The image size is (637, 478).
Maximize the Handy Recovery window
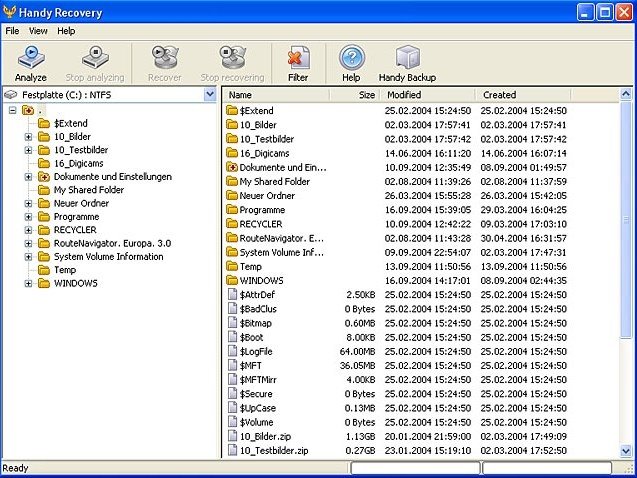click(604, 12)
